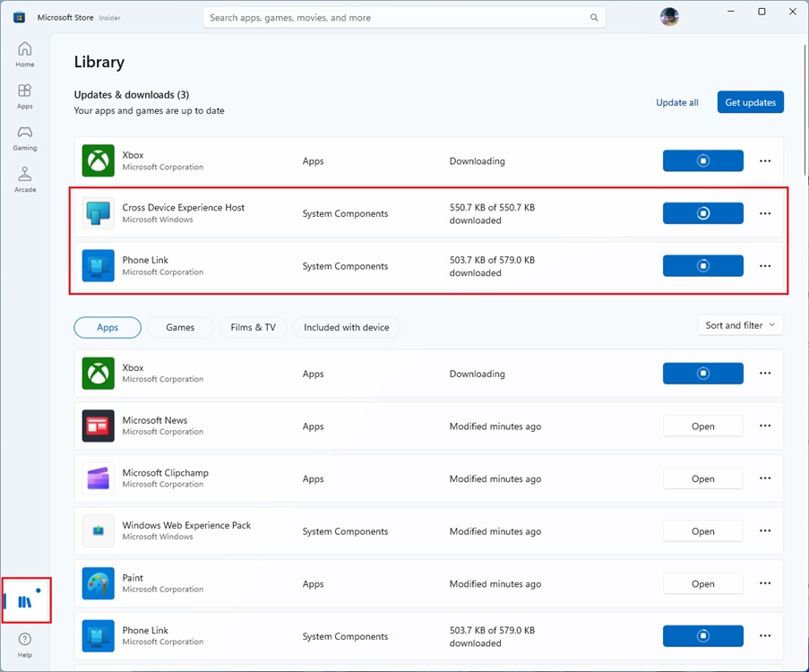Open the Library icon in sidebar

tap(25, 601)
